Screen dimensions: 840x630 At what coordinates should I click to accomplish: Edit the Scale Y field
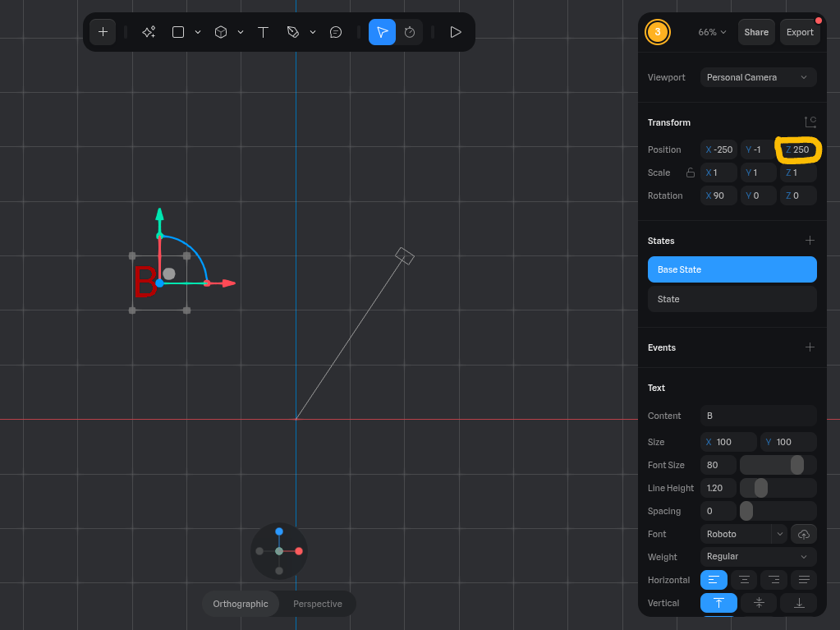pyautogui.click(x=758, y=172)
